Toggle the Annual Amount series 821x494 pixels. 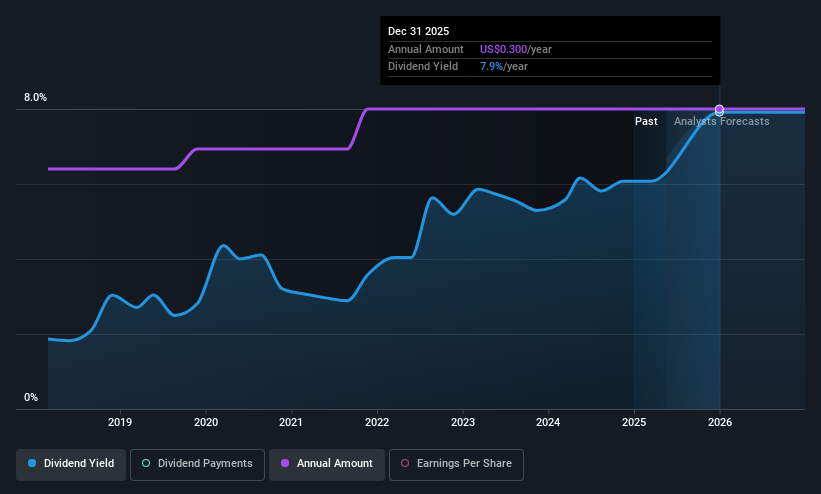click(327, 465)
